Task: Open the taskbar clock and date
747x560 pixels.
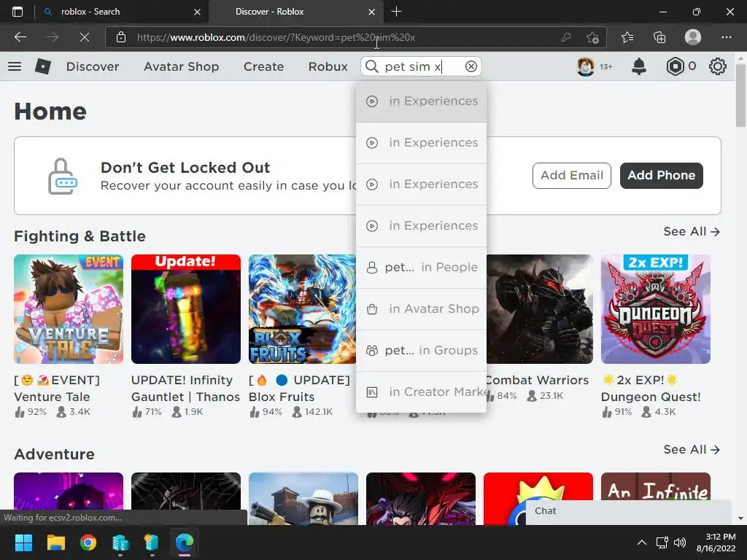Action: click(x=716, y=542)
